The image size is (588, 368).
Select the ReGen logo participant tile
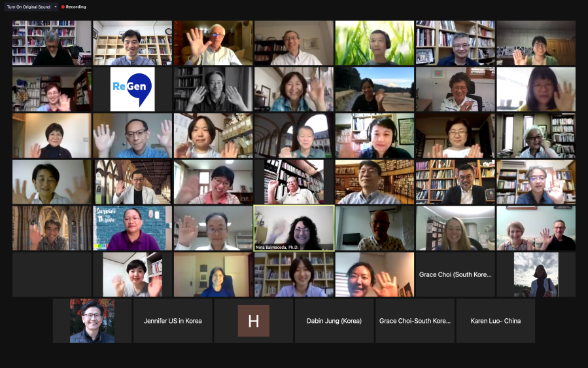[132, 89]
